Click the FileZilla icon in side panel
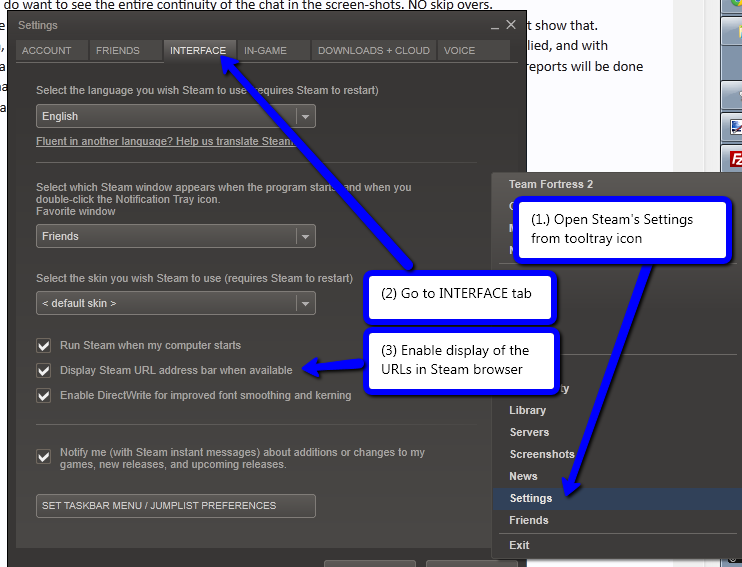 point(734,159)
